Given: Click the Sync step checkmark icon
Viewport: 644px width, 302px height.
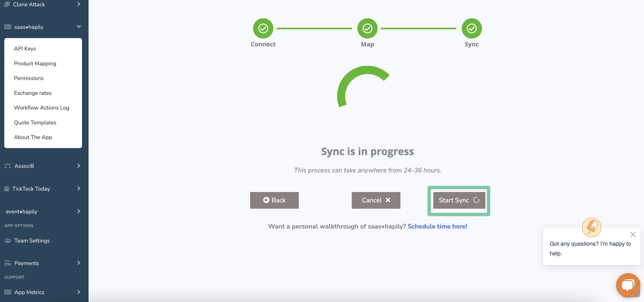Looking at the screenshot, I should coord(471,28).
